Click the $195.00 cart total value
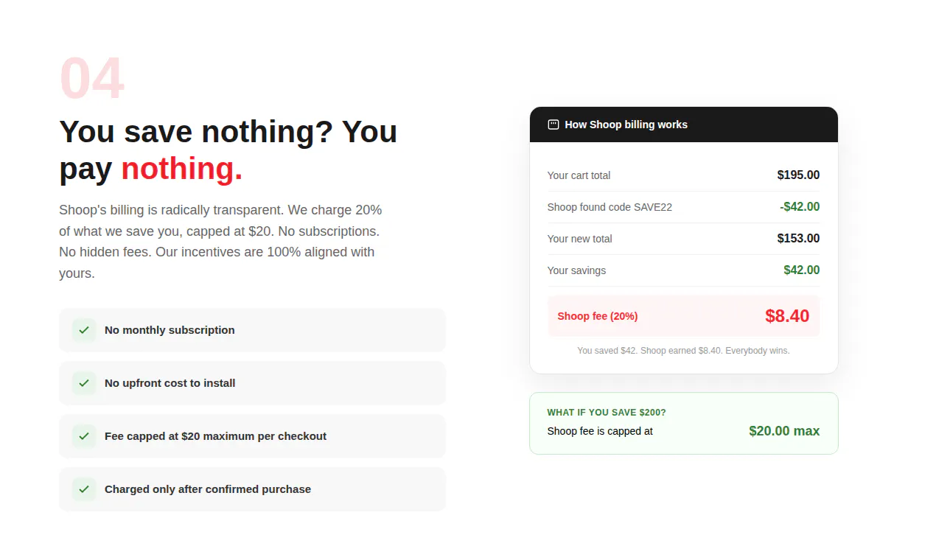This screenshot has width=936, height=560. click(x=798, y=175)
